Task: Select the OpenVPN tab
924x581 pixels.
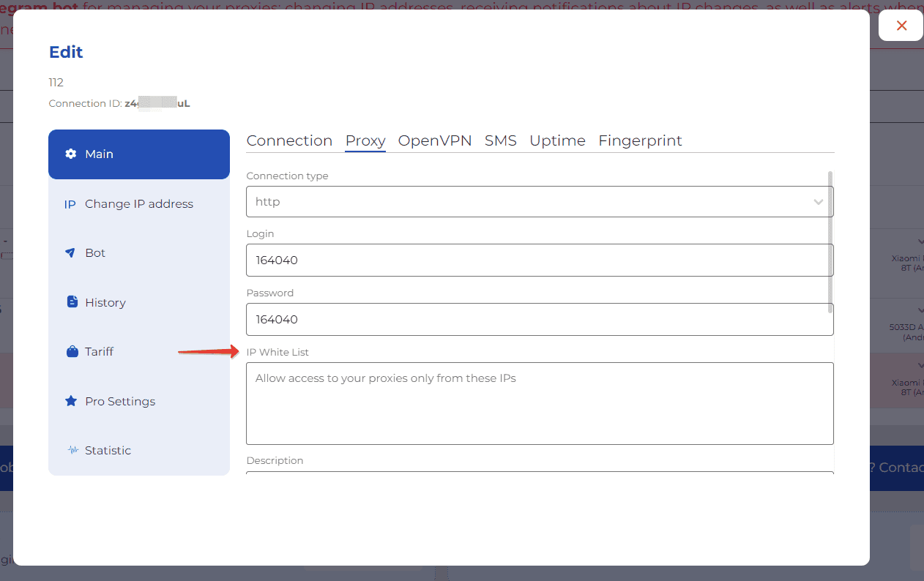Action: click(434, 141)
